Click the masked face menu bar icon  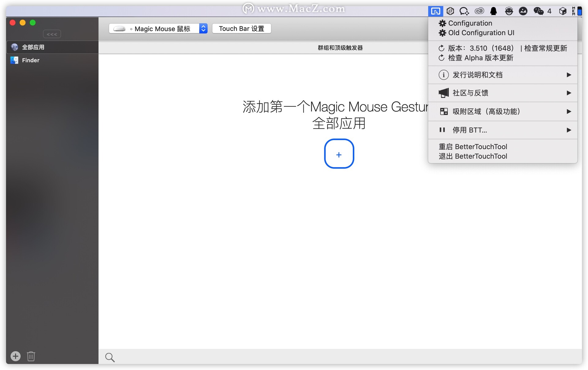point(509,11)
